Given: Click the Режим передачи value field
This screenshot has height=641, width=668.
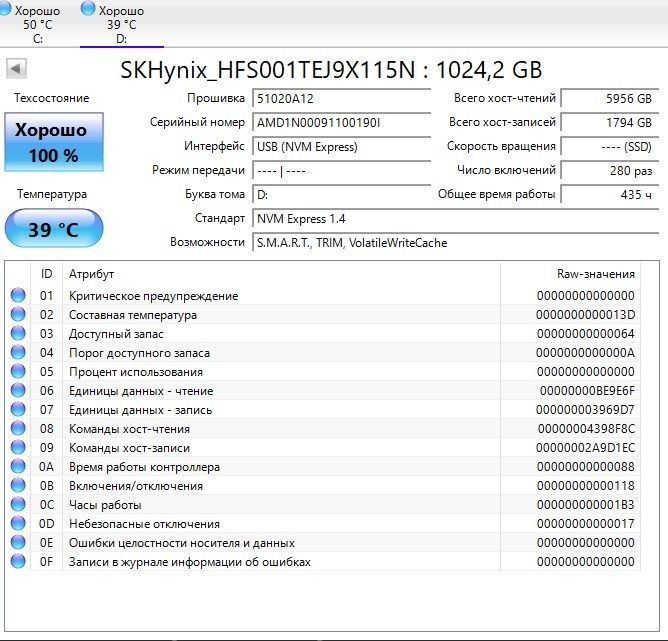Looking at the screenshot, I should (x=342, y=171).
